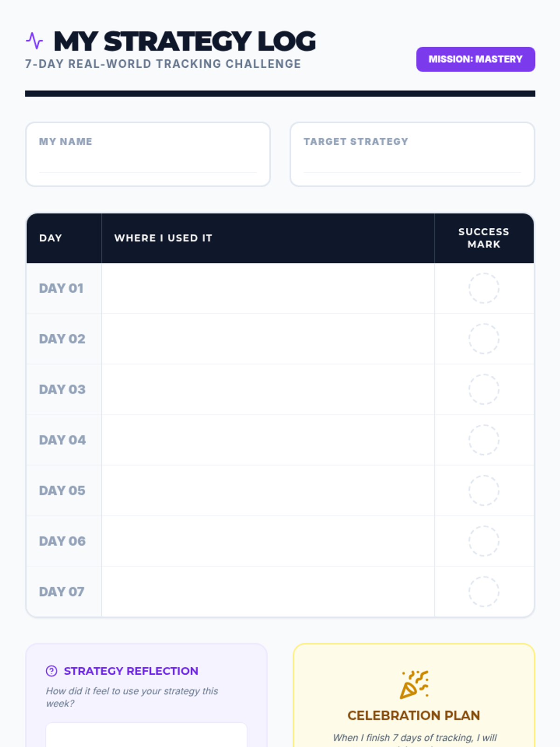Click the party popper celebration icon
560x747 pixels.
pos(414,684)
